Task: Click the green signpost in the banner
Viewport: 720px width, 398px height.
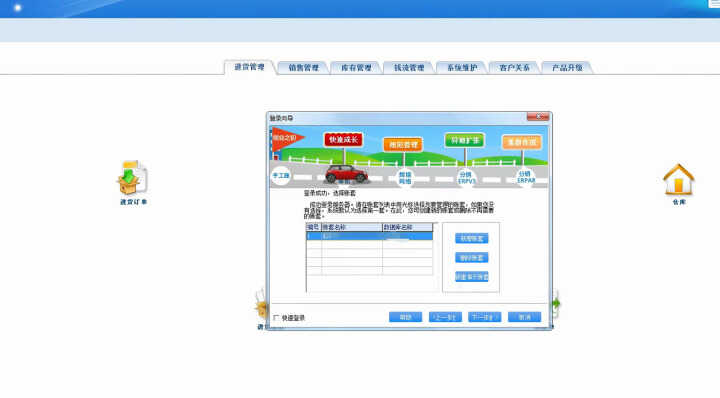Action: [464, 140]
